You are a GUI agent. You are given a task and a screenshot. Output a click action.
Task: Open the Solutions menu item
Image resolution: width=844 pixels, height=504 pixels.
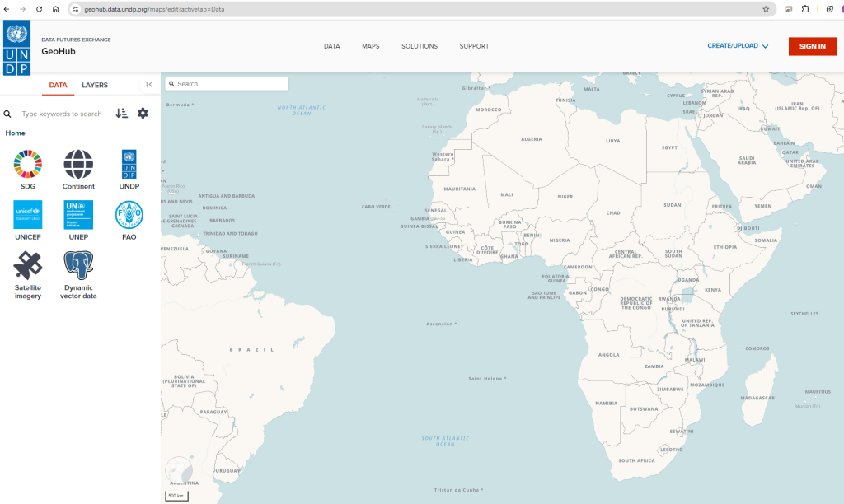(420, 46)
